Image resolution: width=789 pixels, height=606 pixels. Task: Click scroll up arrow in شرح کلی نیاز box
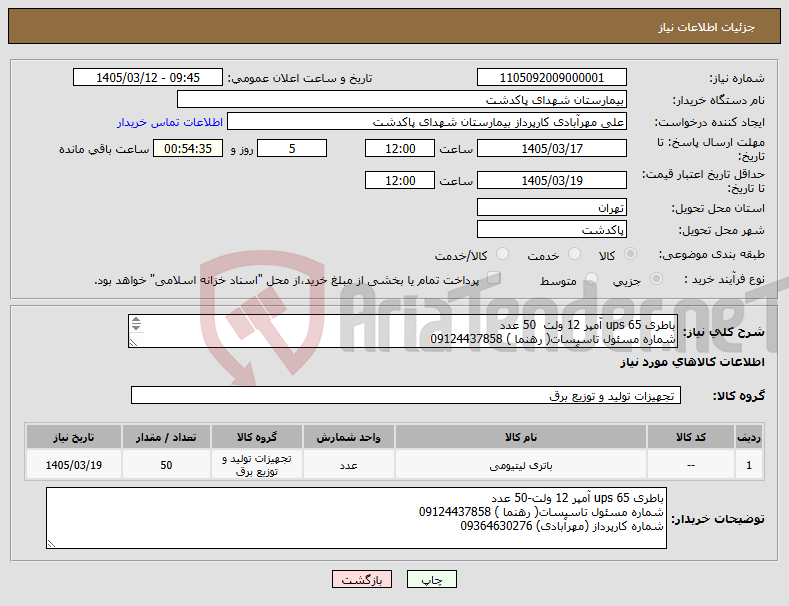136,321
